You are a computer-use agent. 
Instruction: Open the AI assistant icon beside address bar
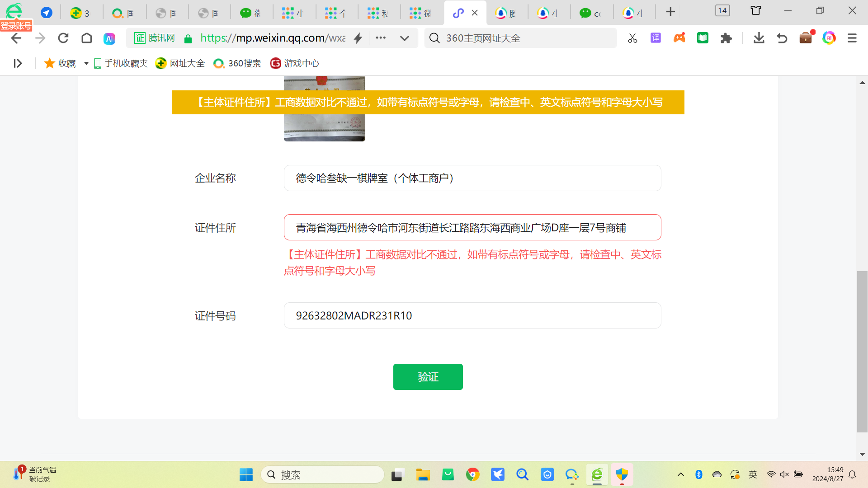109,39
